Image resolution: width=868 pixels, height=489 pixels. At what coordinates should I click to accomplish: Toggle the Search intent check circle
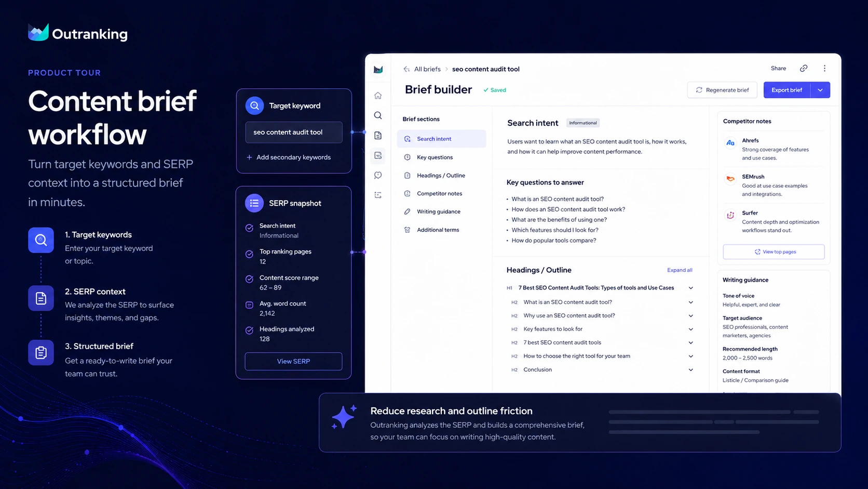coord(249,228)
